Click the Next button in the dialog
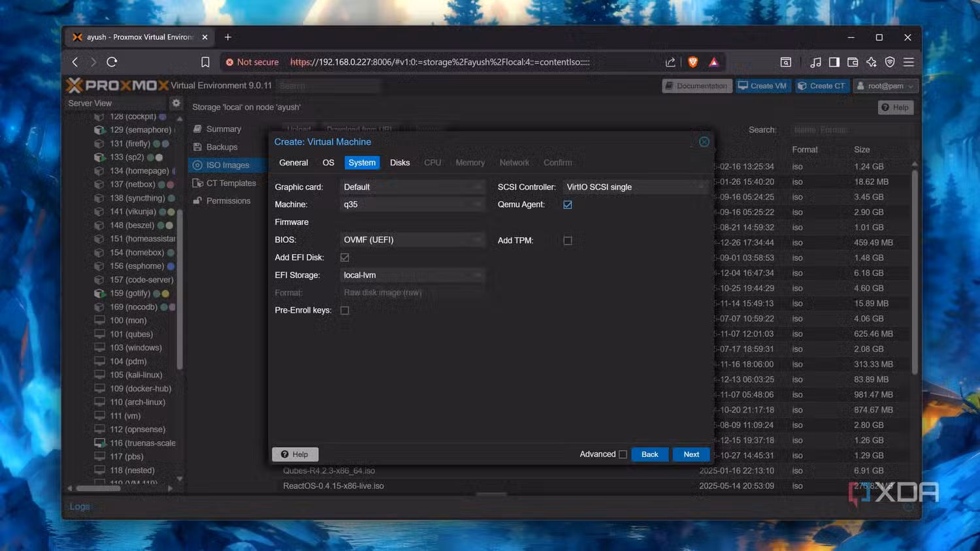980x551 pixels. click(691, 454)
